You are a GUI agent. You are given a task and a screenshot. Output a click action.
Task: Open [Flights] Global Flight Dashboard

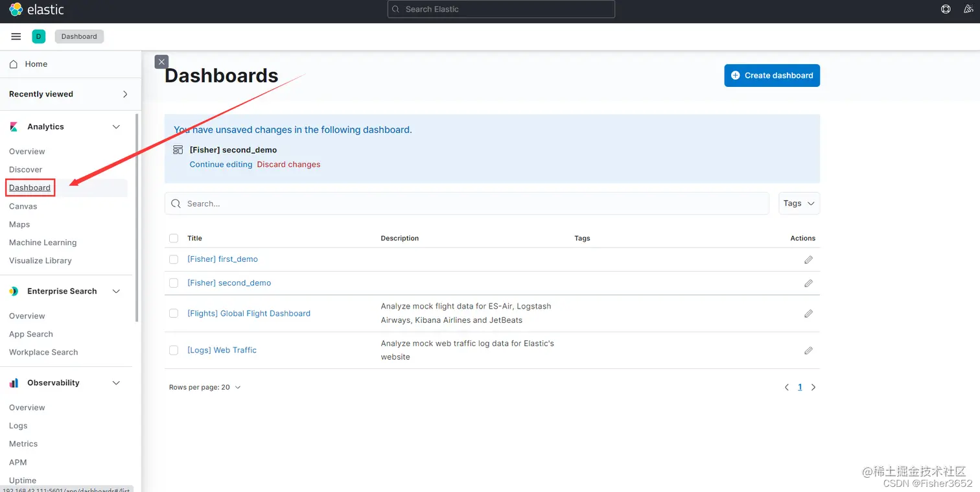pos(249,314)
